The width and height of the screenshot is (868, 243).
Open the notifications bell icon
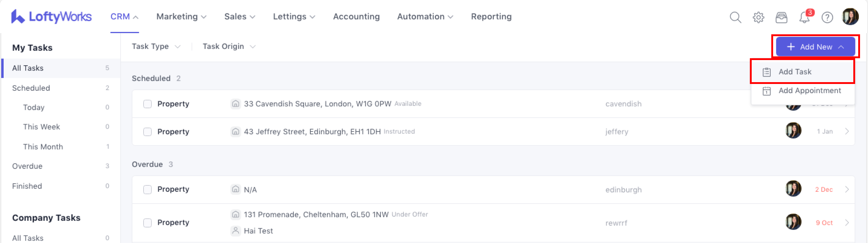coord(804,17)
